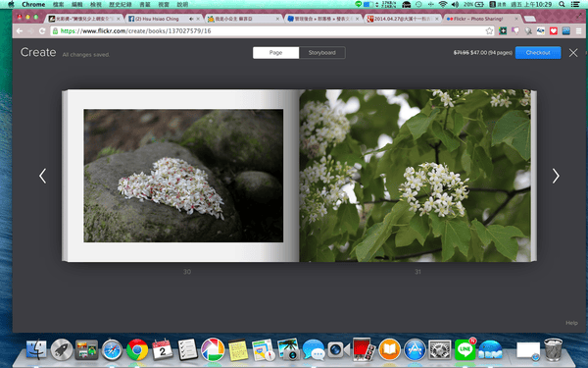588x368 pixels.
Task: Open Safari from the Dock
Action: point(112,350)
